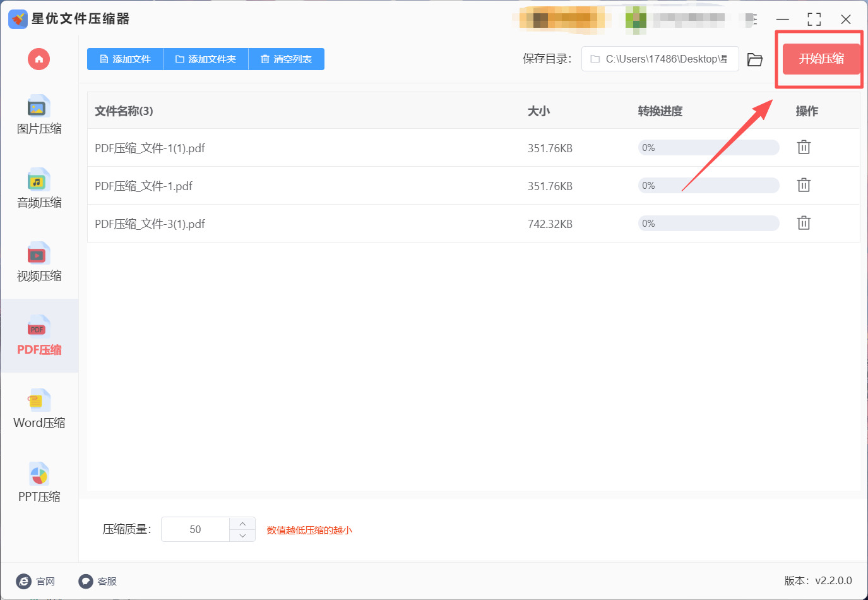This screenshot has height=600, width=868.
Task: Click the 添加文件 add file button
Action: click(125, 59)
